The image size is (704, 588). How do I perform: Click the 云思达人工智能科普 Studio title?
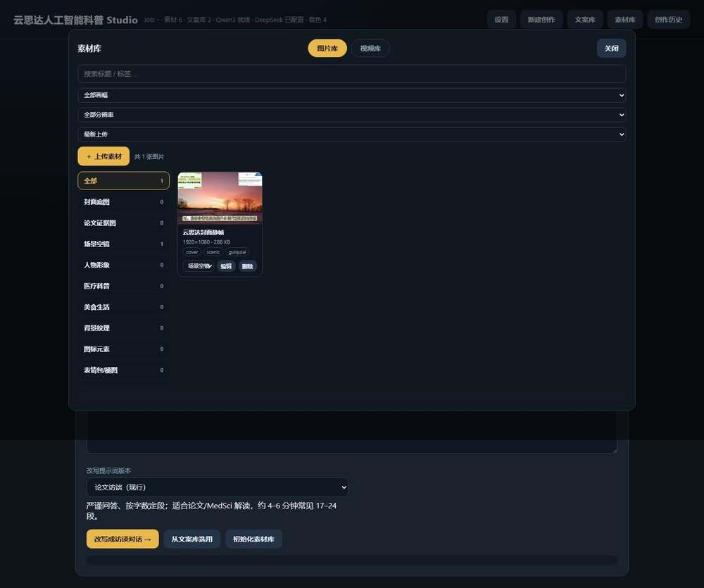[75, 20]
